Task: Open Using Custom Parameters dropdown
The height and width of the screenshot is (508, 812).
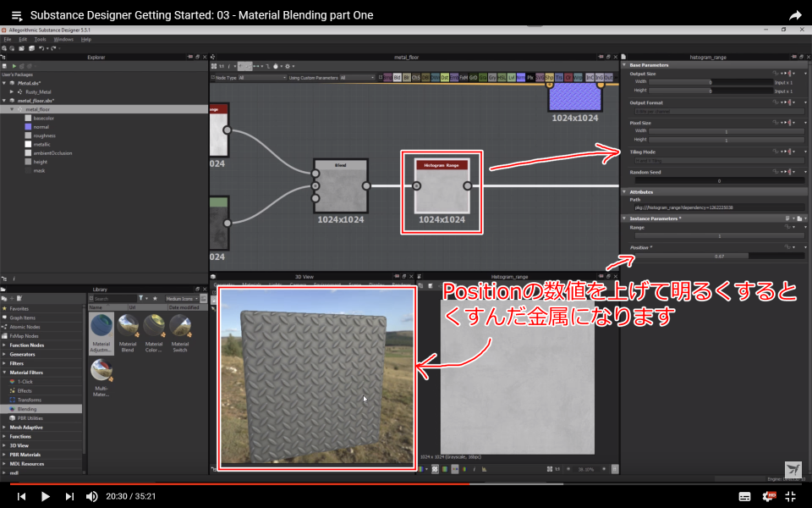Action: [x=357, y=78]
